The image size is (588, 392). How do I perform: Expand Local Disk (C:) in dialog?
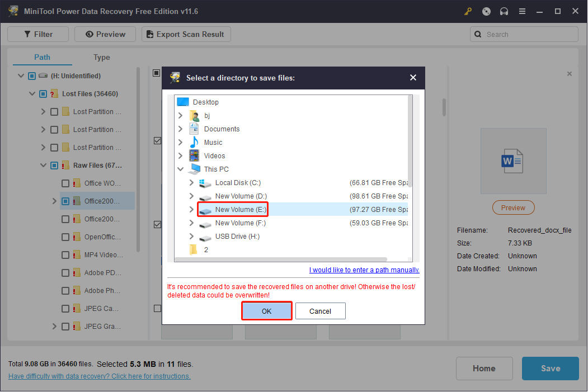tap(192, 182)
